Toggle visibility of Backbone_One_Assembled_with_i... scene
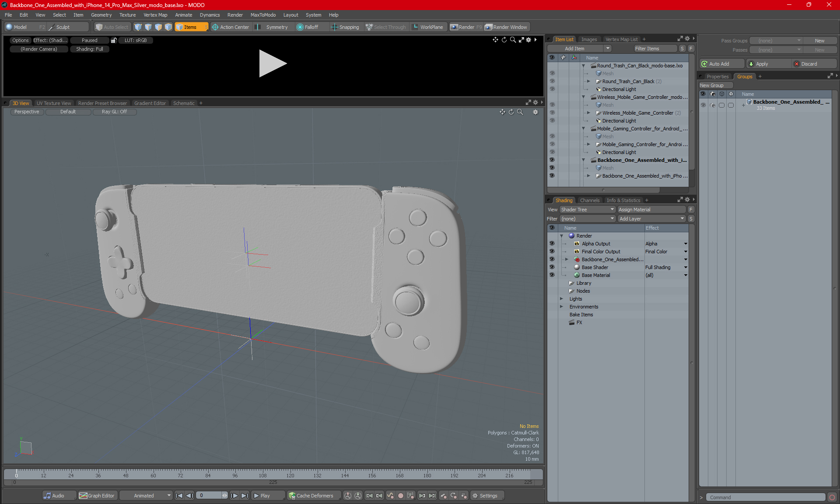Image resolution: width=840 pixels, height=504 pixels. coord(552,160)
